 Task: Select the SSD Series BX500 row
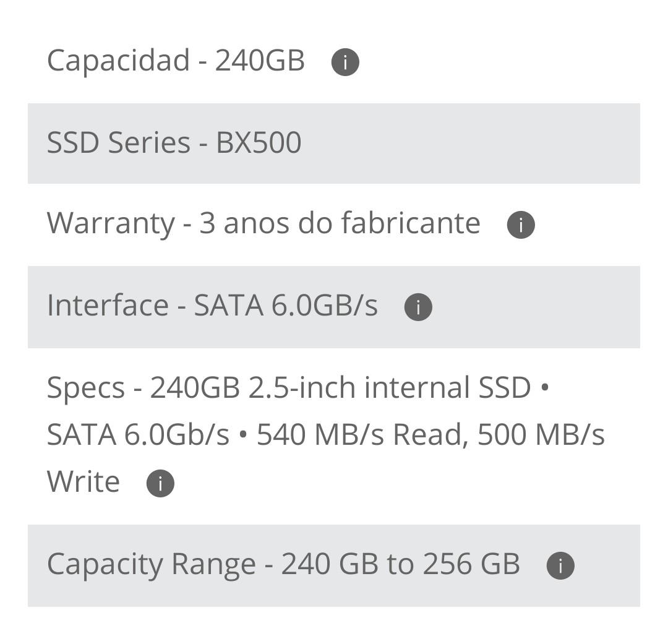pyautogui.click(x=334, y=143)
